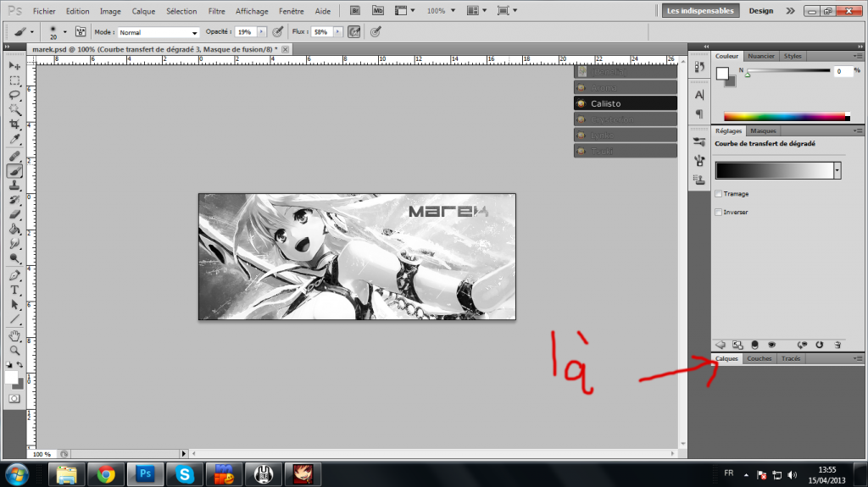This screenshot has width=868, height=487.
Task: Delete the adjustment with trash icon
Action: [x=837, y=345]
